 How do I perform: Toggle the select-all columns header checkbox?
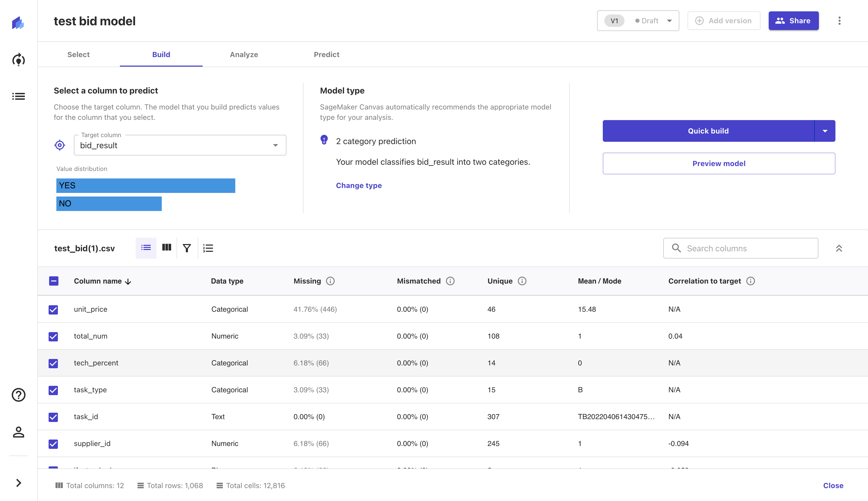pos(54,281)
